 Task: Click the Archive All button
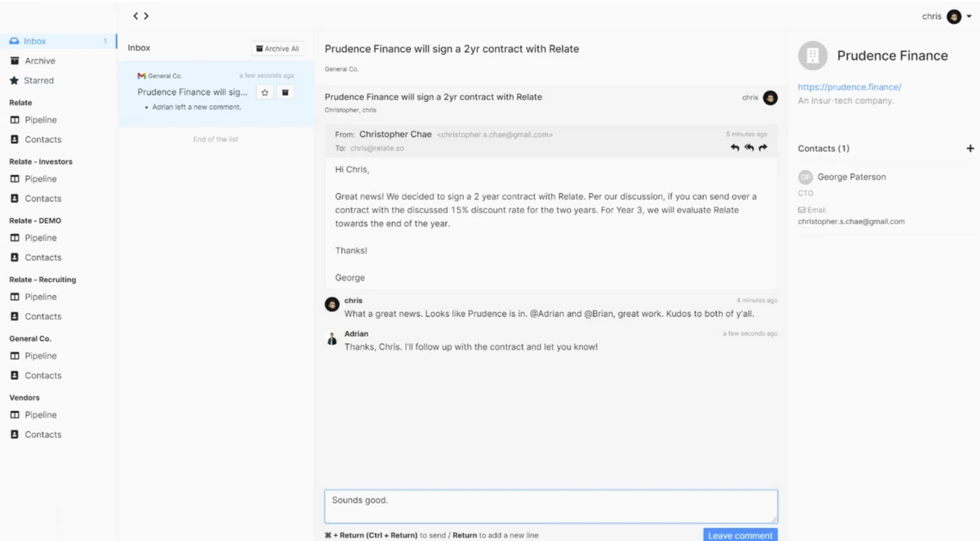[x=277, y=48]
